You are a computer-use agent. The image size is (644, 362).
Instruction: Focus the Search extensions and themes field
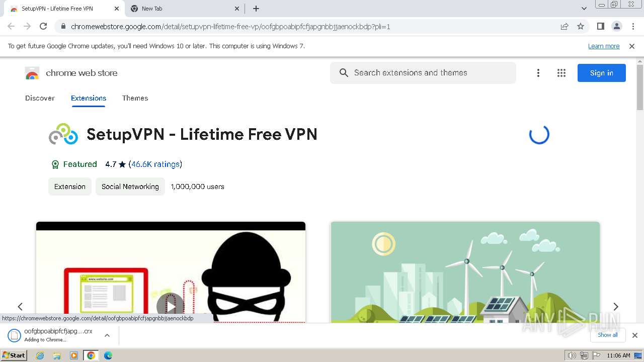(x=423, y=73)
